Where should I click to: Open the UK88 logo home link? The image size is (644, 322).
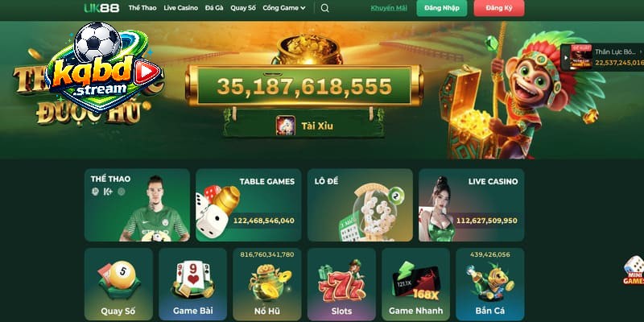pyautogui.click(x=101, y=8)
